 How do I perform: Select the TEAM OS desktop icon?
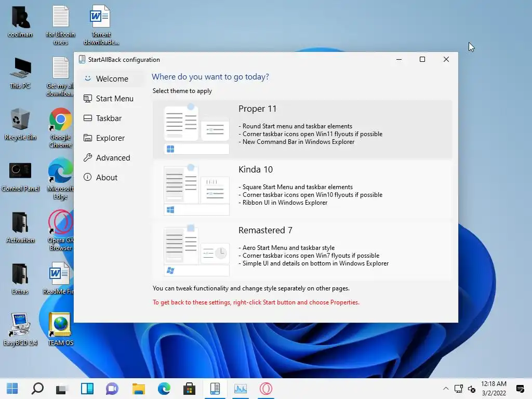pyautogui.click(x=60, y=329)
